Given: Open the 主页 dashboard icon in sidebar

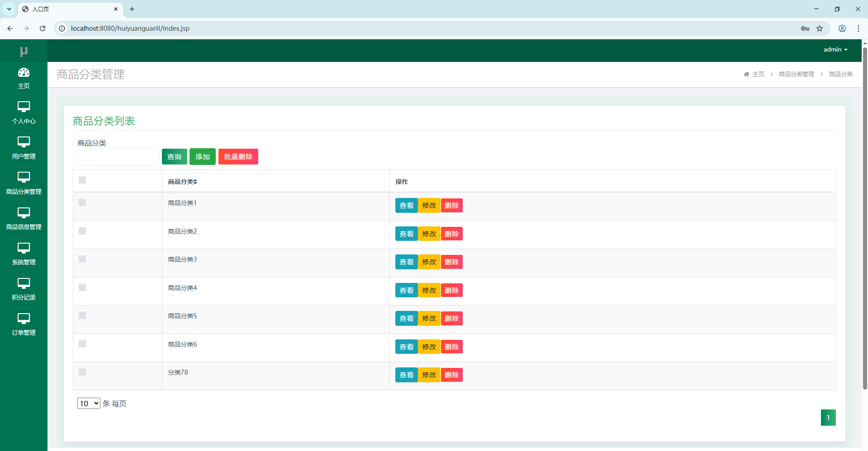Looking at the screenshot, I should point(24,72).
